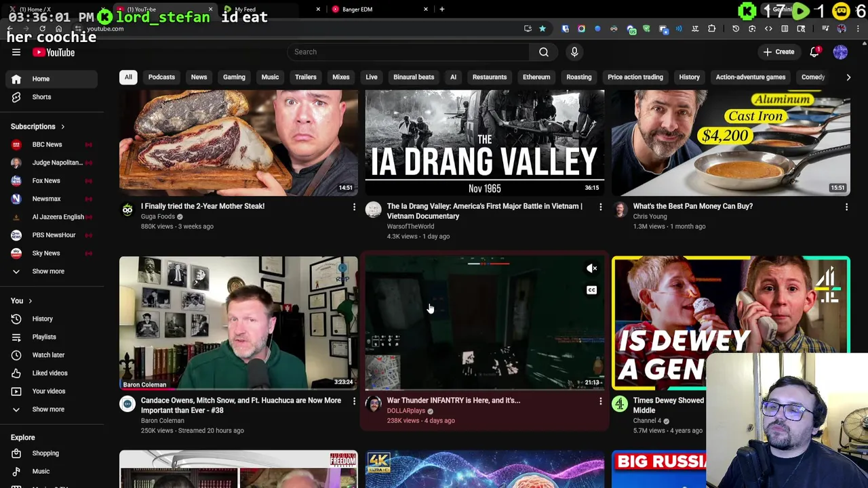This screenshot has height=488, width=868.
Task: Click the War Thunder preview progress bar
Action: click(485, 389)
